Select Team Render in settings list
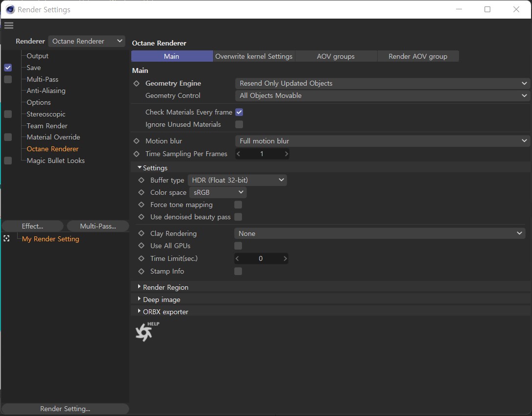The height and width of the screenshot is (416, 532). tap(47, 126)
